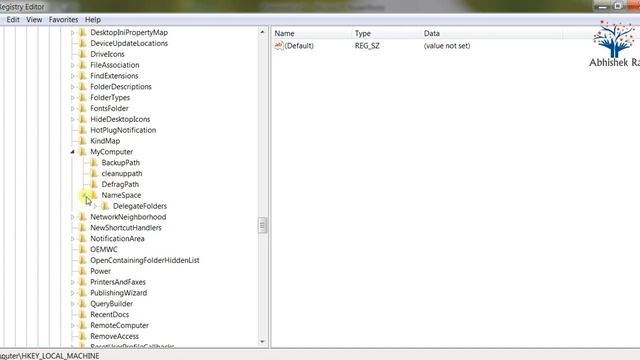Screen dimensions: 640x360
Task: Click the DelegateFolders folder icon
Action: click(105, 206)
